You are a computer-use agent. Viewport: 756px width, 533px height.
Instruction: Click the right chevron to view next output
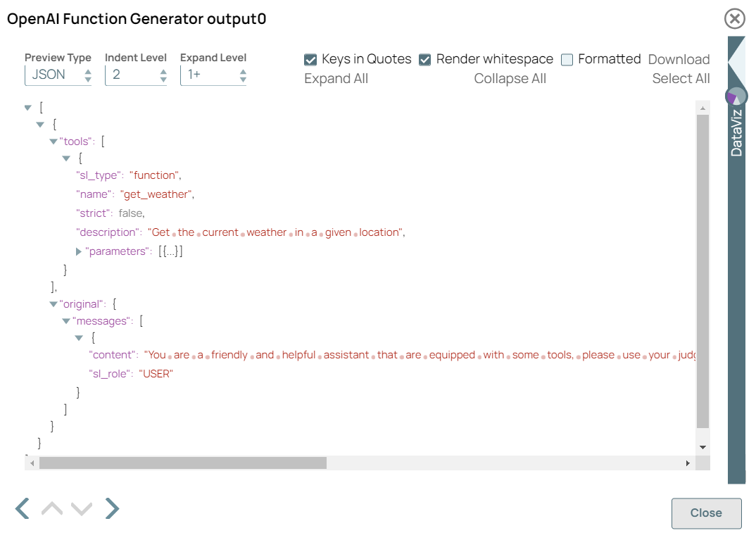111,508
